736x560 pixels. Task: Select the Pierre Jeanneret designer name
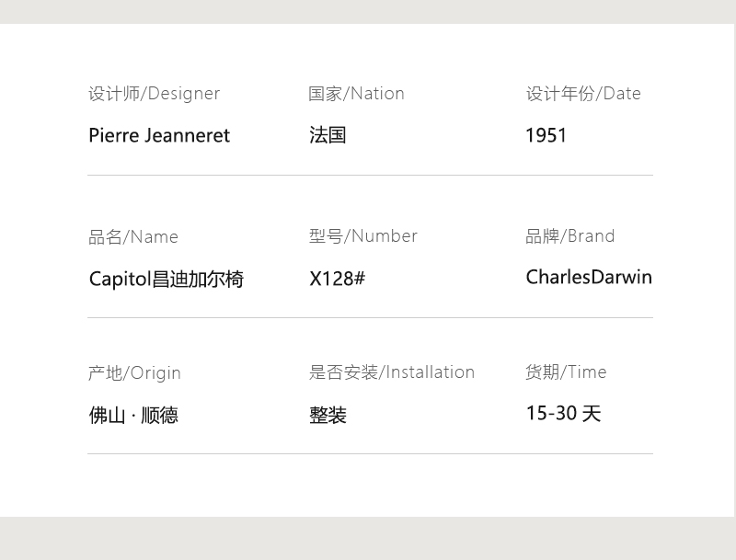pyautogui.click(x=159, y=135)
